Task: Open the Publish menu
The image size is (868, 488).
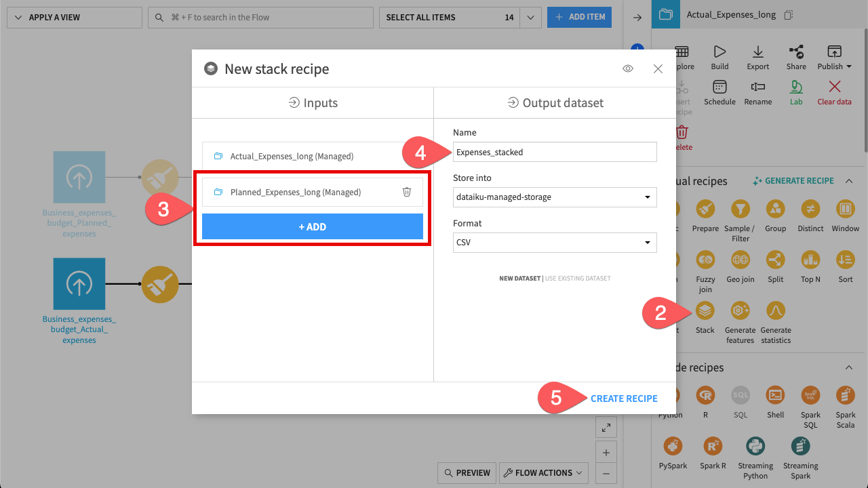Action: click(834, 59)
